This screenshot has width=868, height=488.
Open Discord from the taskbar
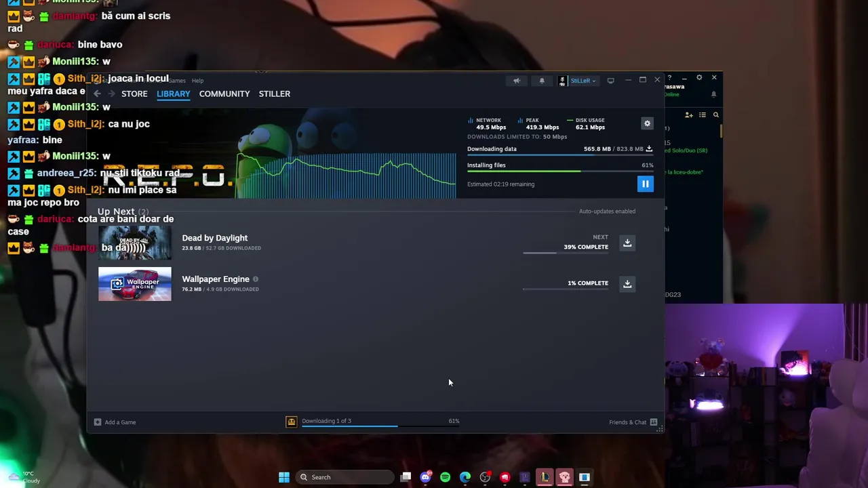pos(425,477)
